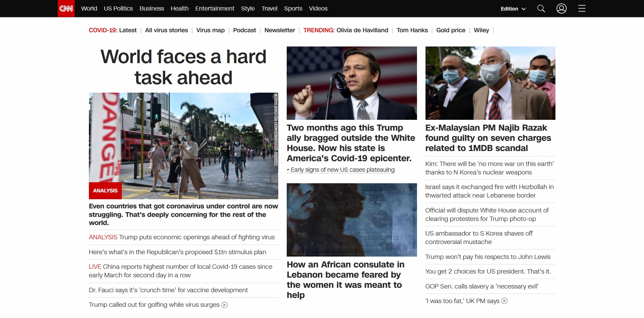This screenshot has width=644, height=318.
Task: Open the Trump ally speaking at microphone photo
Action: coord(352,83)
